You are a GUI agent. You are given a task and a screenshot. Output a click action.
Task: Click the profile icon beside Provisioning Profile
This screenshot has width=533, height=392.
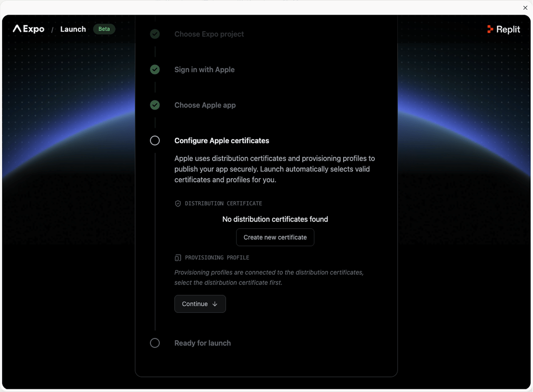pyautogui.click(x=178, y=257)
